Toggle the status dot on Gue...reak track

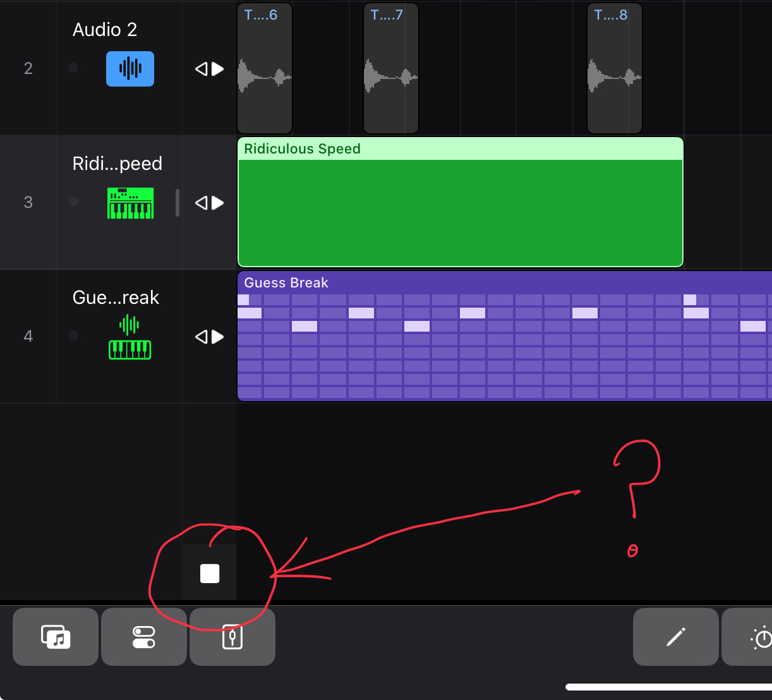74,335
